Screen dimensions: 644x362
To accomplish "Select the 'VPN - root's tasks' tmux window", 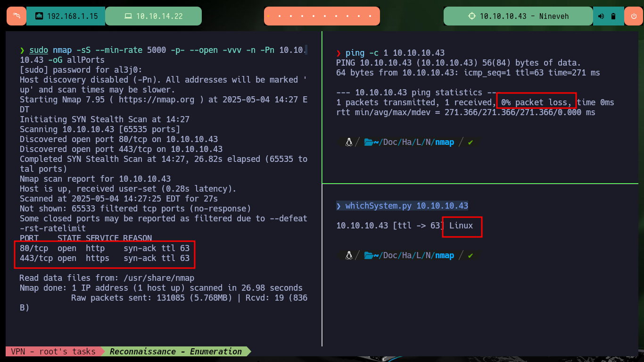I will pyautogui.click(x=53, y=351).
